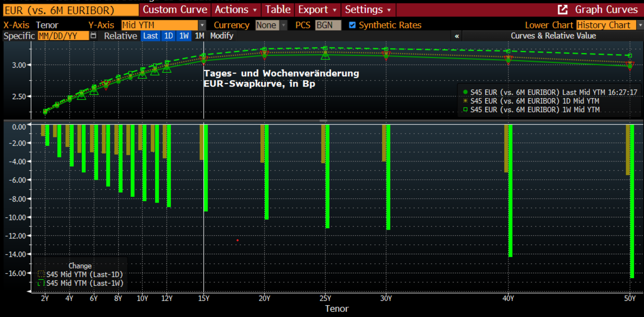Open the calendar date picker icon
Viewport: 644px width, 317px height.
click(x=93, y=35)
